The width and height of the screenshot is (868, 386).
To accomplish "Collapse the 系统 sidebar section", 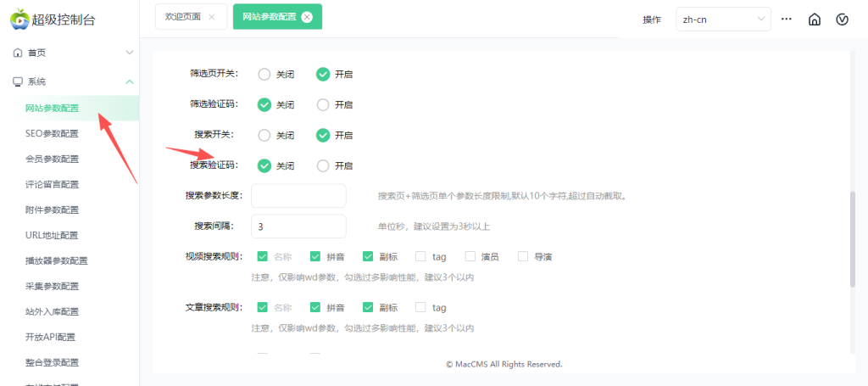I will tap(130, 82).
